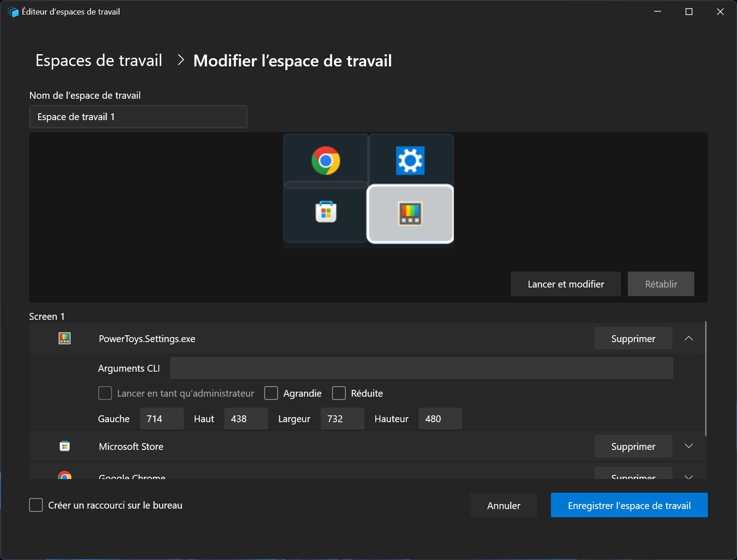Click the workspace editor title bar icon

(x=13, y=12)
